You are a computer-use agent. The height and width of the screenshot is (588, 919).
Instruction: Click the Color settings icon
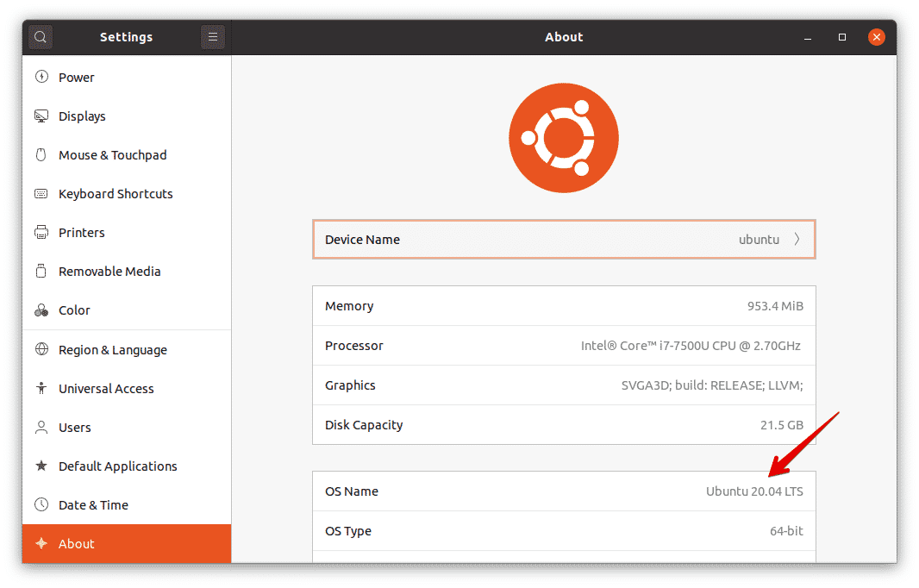pos(41,310)
